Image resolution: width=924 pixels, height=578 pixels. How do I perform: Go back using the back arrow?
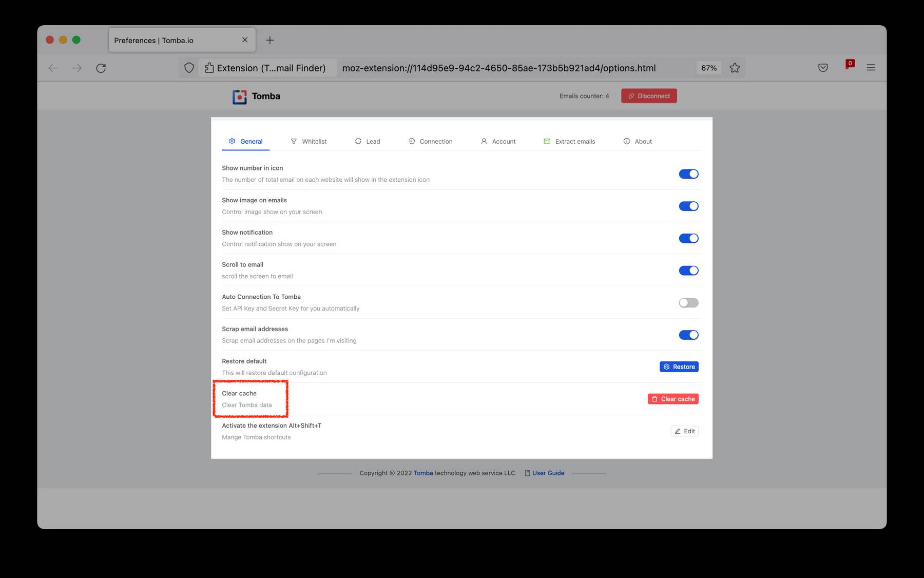pyautogui.click(x=53, y=68)
